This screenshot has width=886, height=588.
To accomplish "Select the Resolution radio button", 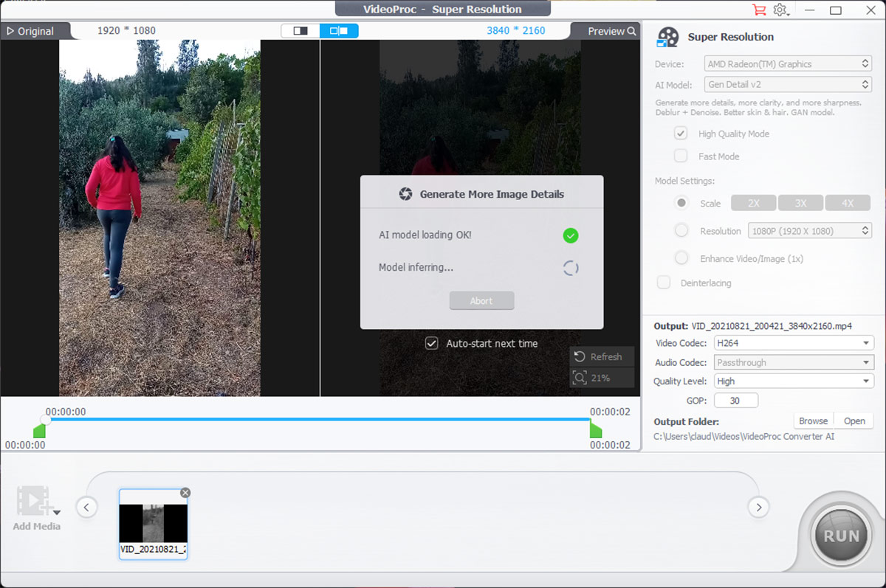I will (681, 231).
